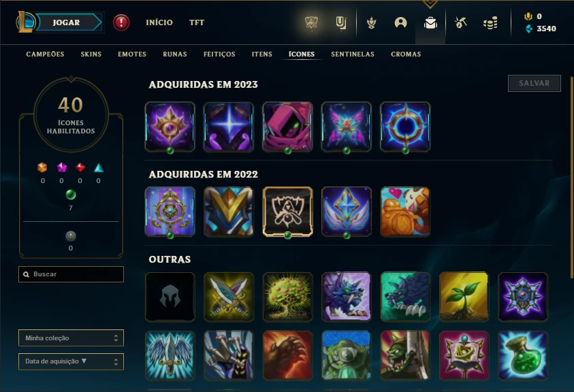Viewport: 574px width, 392px height.
Task: Open the Profile icon in top bar
Action: coord(401,22)
